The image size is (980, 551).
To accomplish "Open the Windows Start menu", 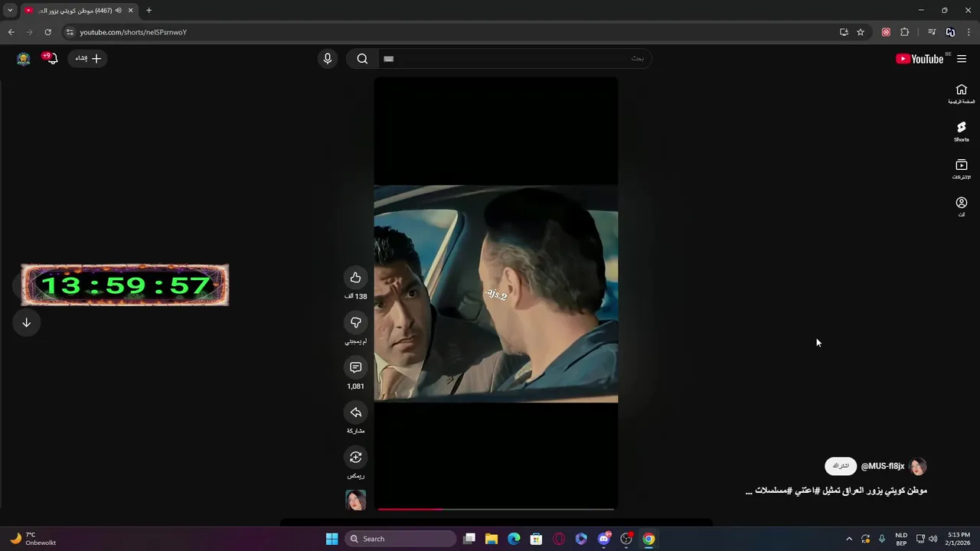I will [332, 539].
